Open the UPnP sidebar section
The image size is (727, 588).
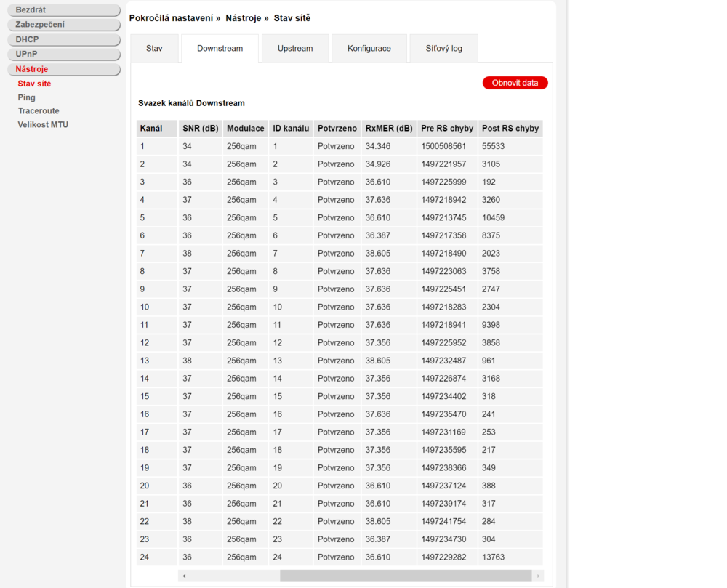click(63, 55)
